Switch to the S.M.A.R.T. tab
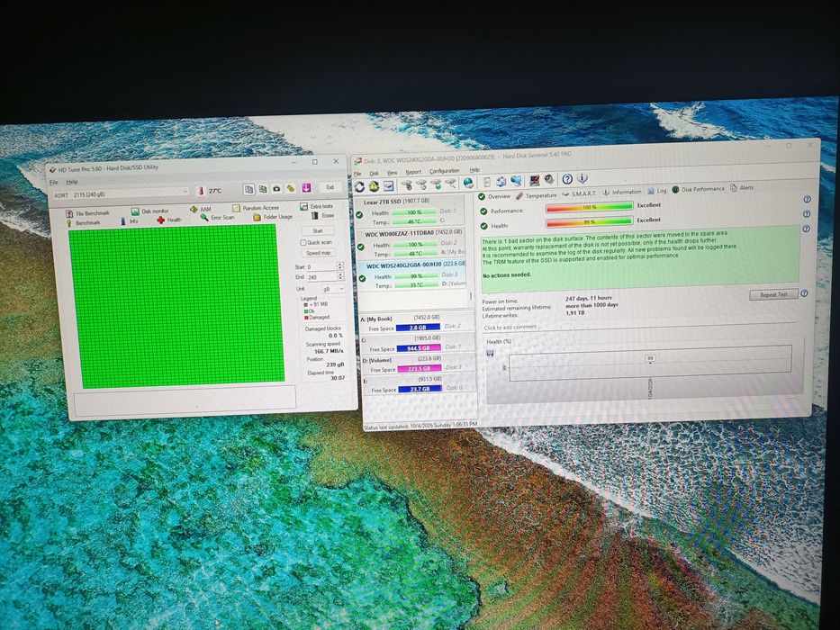 pos(579,193)
